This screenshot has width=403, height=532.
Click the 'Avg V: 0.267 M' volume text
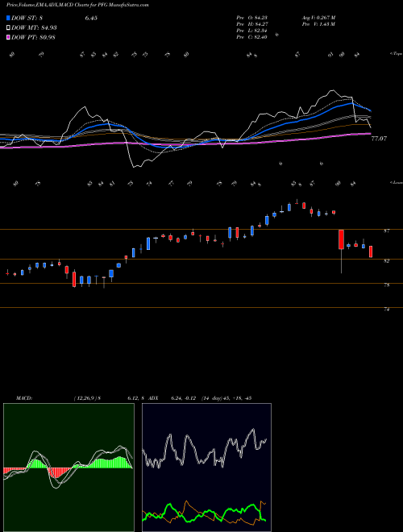click(318, 18)
